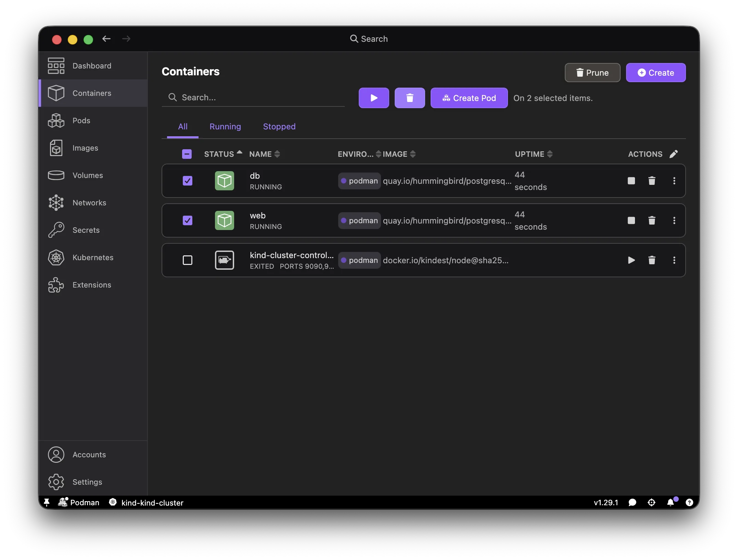Screen dimensions: 738x560
Task: Open more actions for kind-cluster-control
Action: coord(674,260)
